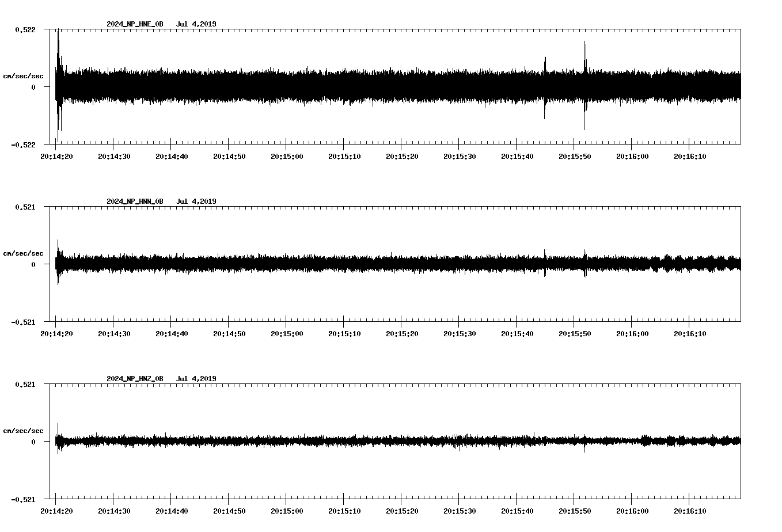Click the HNE spike near 20:15:45

pyautogui.click(x=545, y=88)
